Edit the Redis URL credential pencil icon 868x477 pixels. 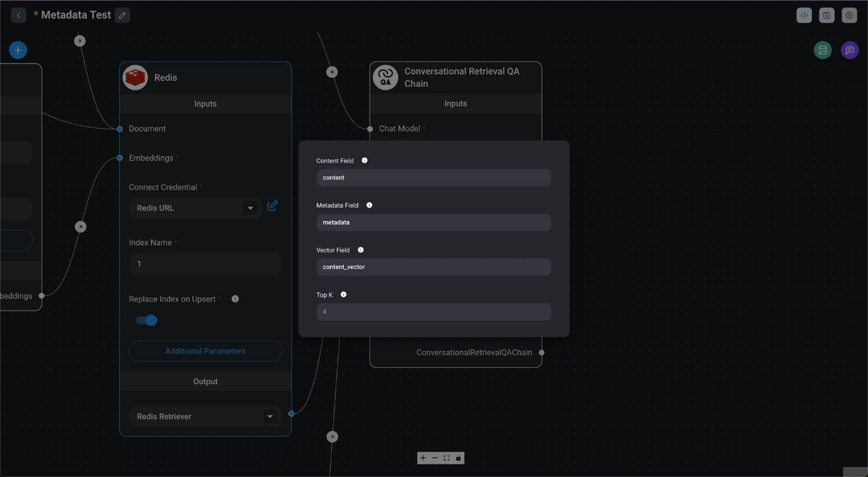click(272, 206)
